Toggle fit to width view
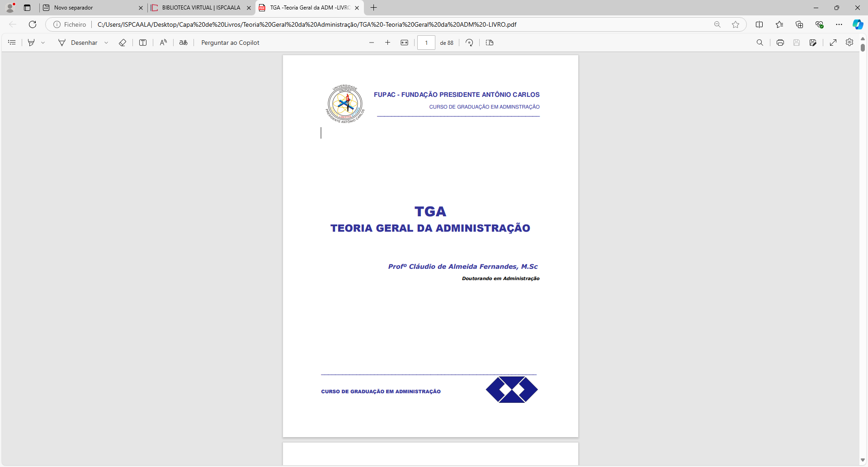 point(404,43)
